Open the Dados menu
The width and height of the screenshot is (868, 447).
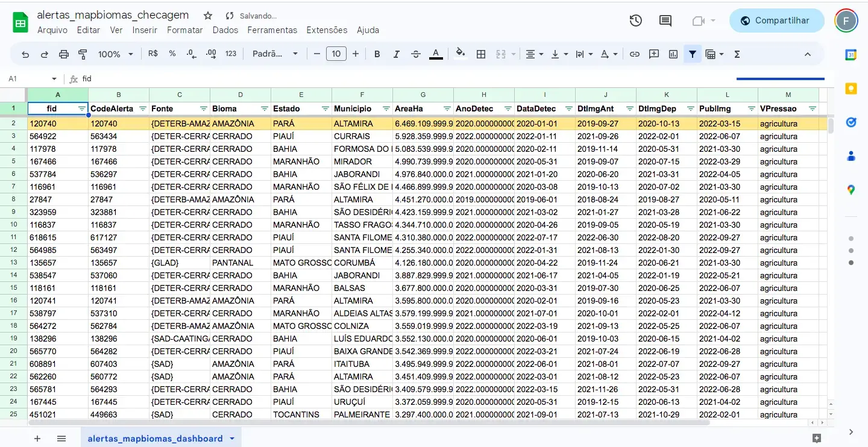click(225, 30)
